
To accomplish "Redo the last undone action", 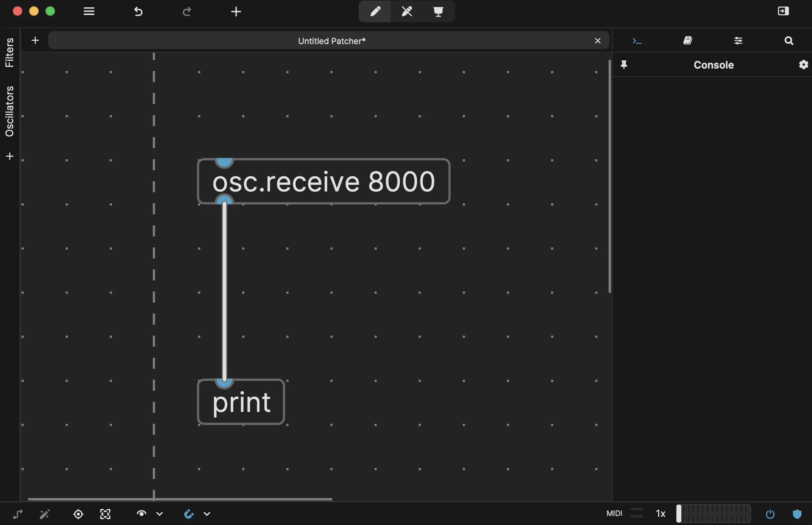I will (x=187, y=11).
